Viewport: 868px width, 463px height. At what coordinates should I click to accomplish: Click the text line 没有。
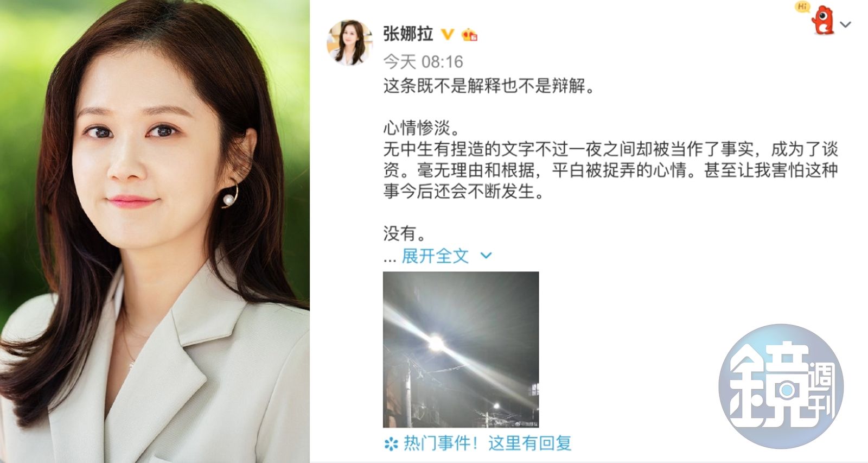coord(405,233)
